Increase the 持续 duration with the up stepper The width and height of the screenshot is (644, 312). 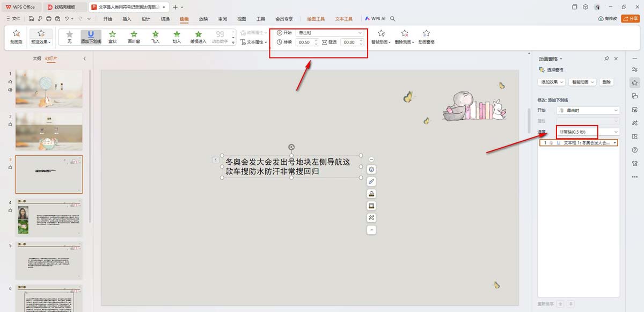(316, 40)
